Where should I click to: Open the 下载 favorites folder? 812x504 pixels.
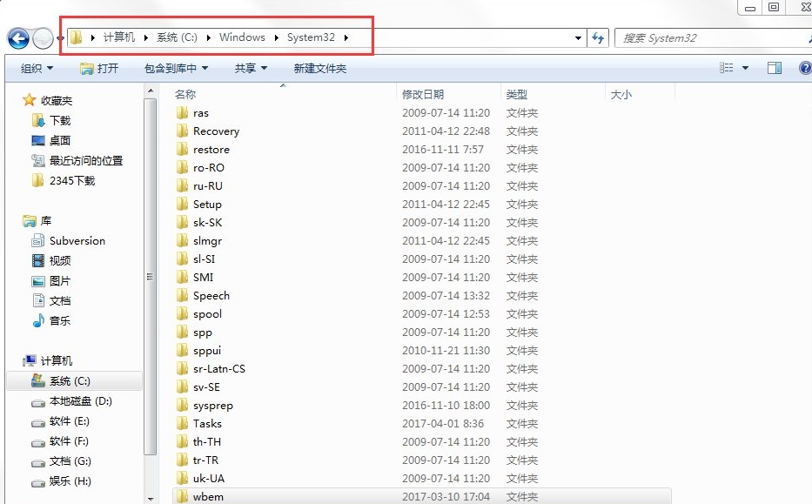pyautogui.click(x=59, y=120)
